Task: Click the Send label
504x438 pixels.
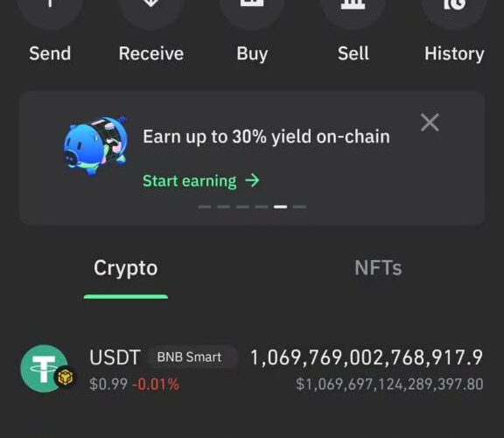Action: [x=50, y=53]
